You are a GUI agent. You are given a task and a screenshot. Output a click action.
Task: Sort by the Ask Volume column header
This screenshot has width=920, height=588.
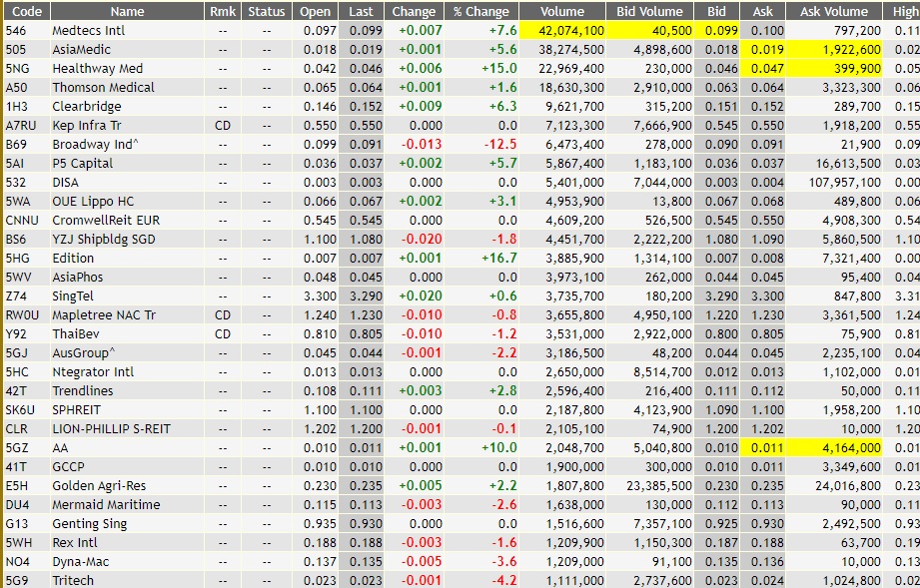point(835,11)
